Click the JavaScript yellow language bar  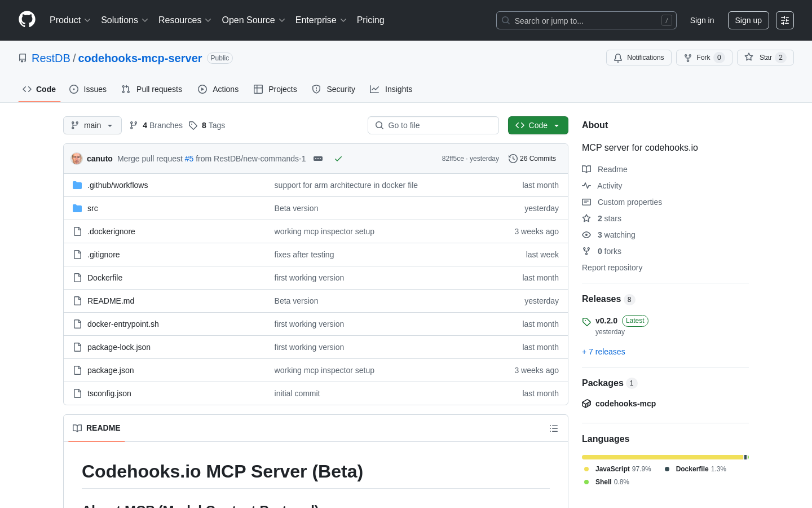tap(663, 457)
